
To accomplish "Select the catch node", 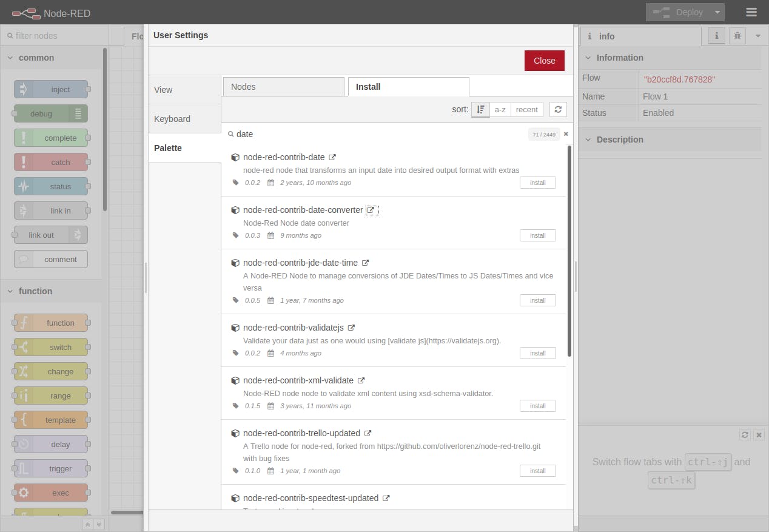I will pos(51,162).
